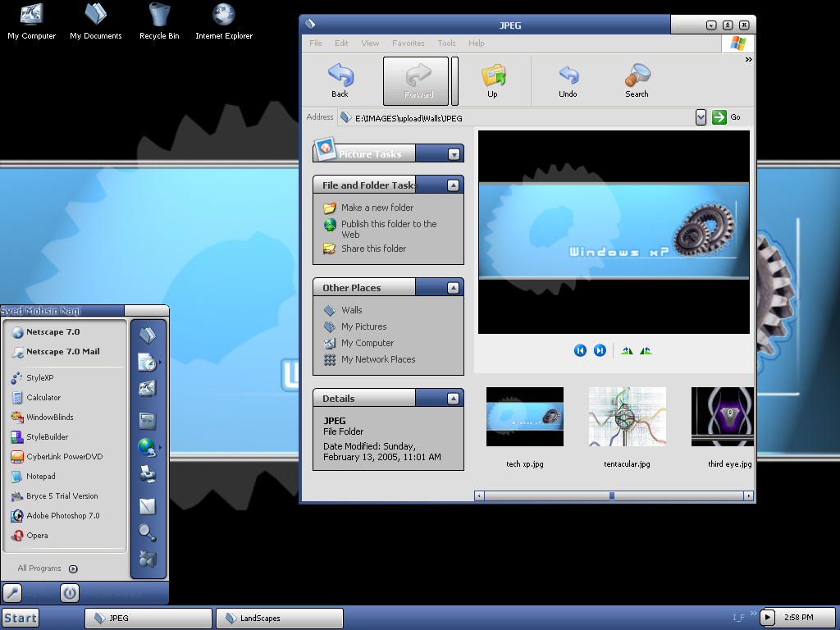
Task: Show hidden toolbar buttons with the chevron
Action: click(748, 59)
